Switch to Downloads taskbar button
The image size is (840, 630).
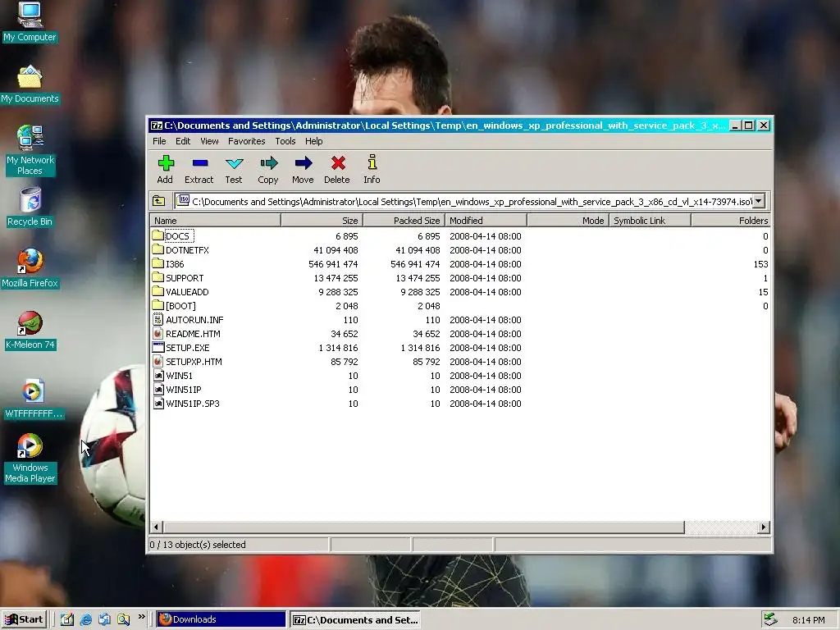[x=221, y=619]
